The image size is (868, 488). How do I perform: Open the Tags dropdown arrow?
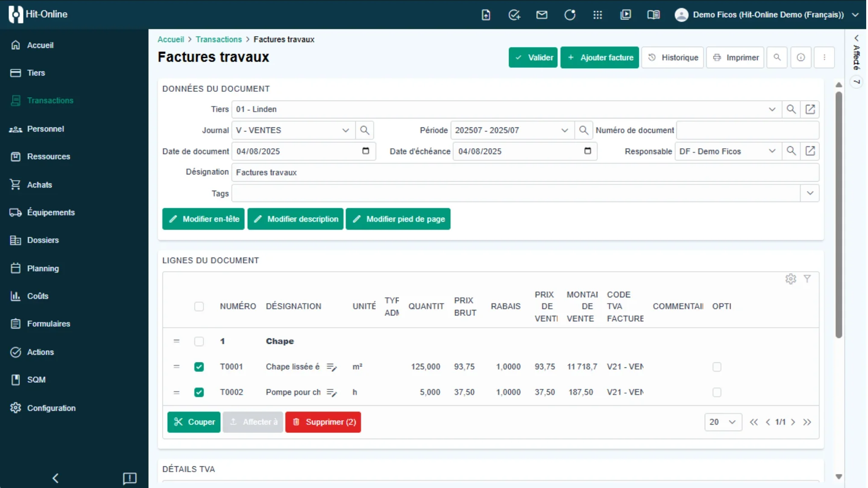[810, 193]
